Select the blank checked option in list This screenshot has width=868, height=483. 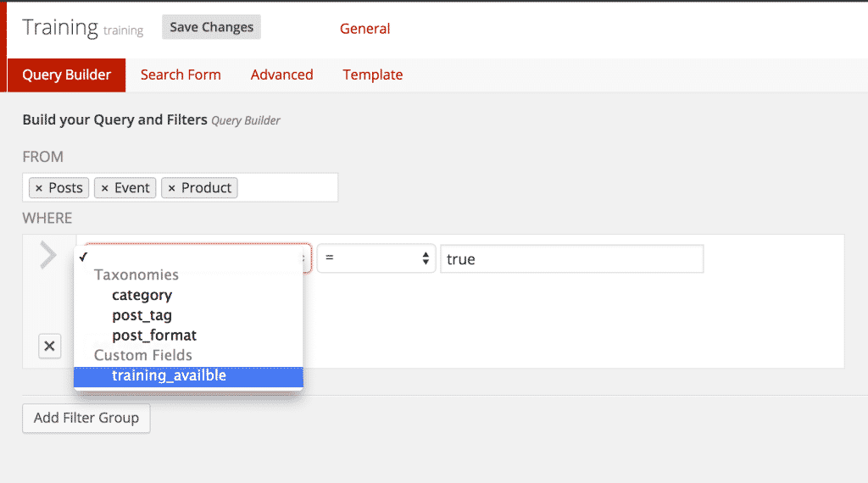[188, 257]
